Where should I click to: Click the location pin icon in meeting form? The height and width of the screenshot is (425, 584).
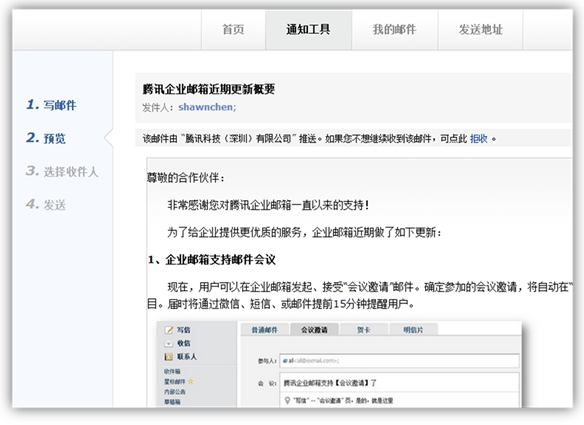point(287,401)
